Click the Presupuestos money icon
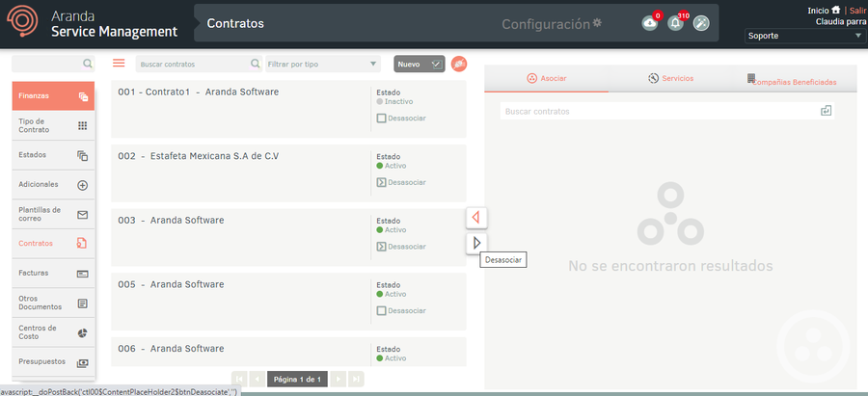Screen dimensions: 868x396 (x=83, y=363)
